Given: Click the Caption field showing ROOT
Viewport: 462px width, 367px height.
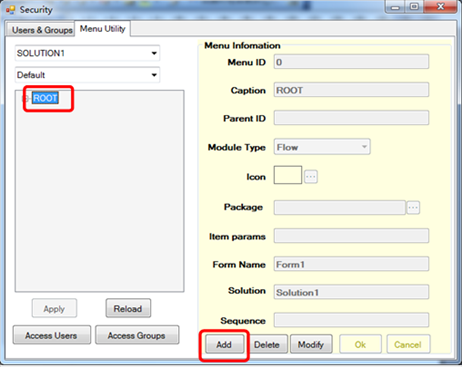Looking at the screenshot, I should (x=351, y=90).
